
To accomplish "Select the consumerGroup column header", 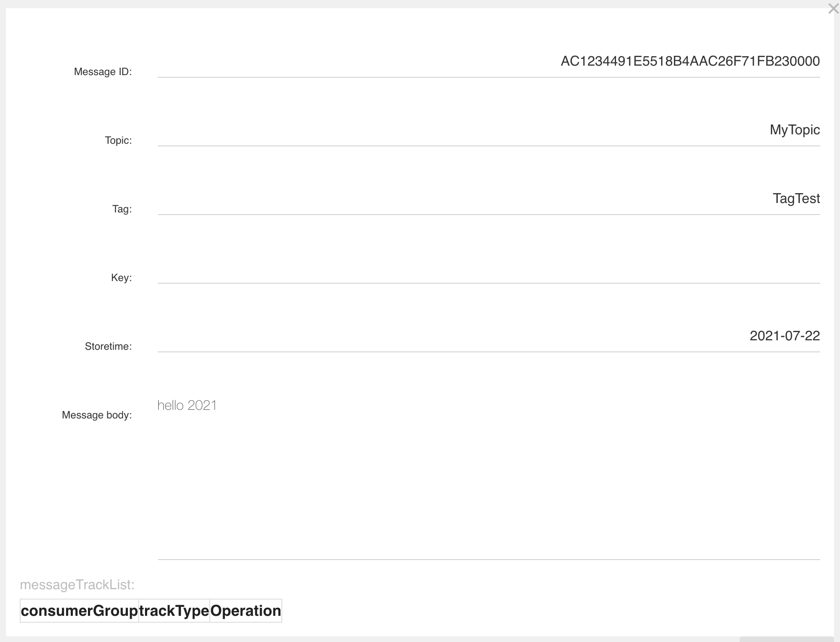I will [x=79, y=611].
